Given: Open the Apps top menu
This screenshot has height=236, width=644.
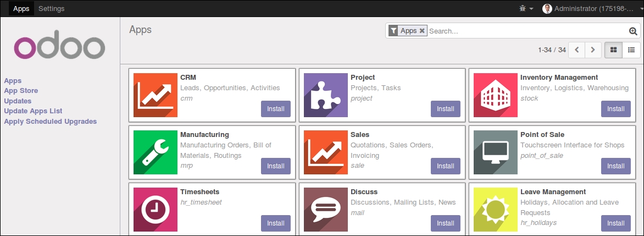Looking at the screenshot, I should 21,8.
